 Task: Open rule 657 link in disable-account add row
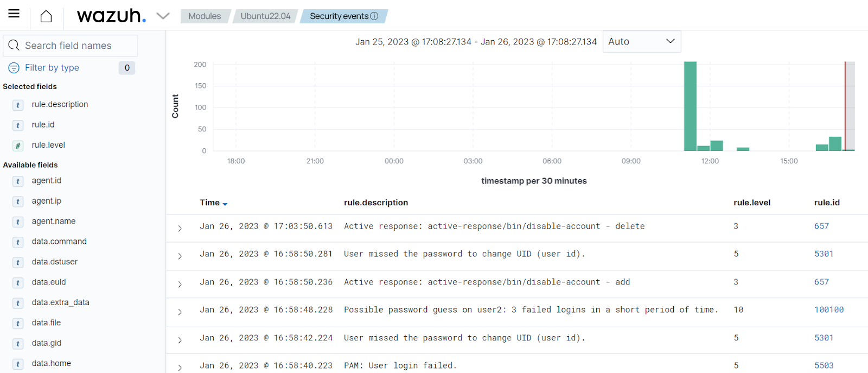pos(821,282)
